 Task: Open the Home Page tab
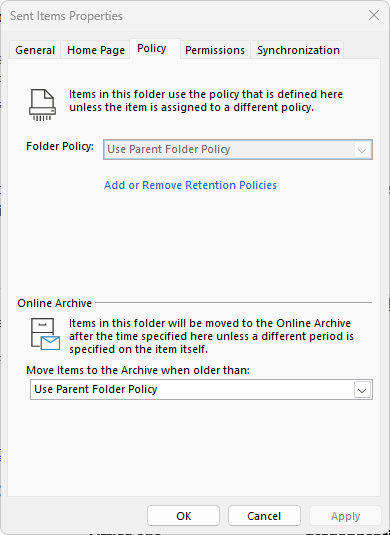96,50
